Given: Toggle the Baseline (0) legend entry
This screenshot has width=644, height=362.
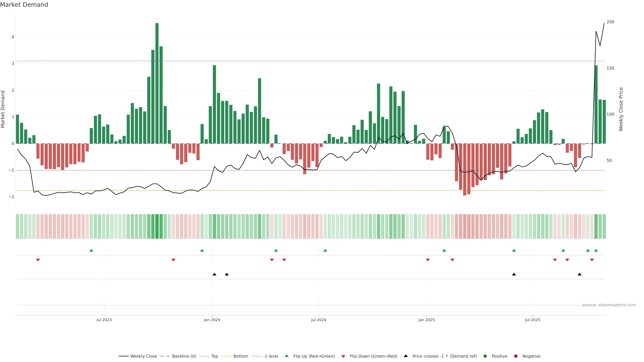Looking at the screenshot, I should 184,356.
